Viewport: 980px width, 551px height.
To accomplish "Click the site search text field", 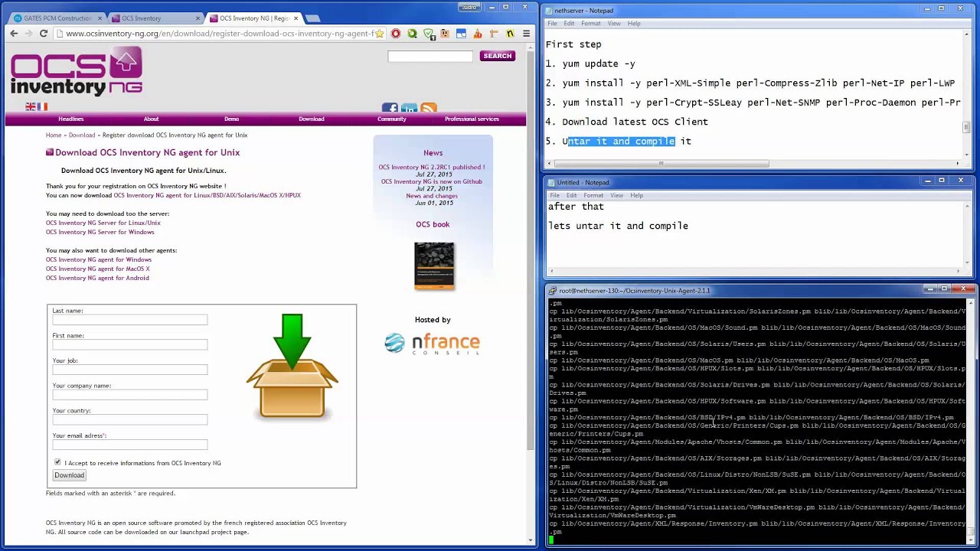I will pos(430,56).
